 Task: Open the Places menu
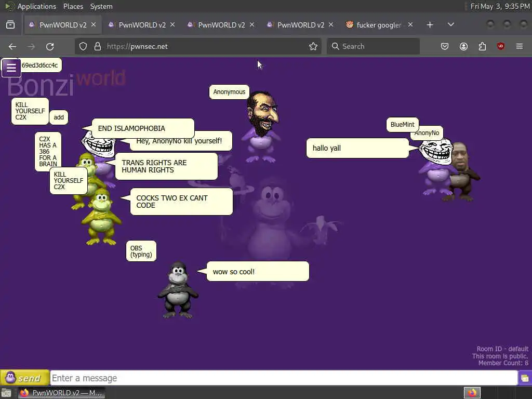click(x=73, y=6)
